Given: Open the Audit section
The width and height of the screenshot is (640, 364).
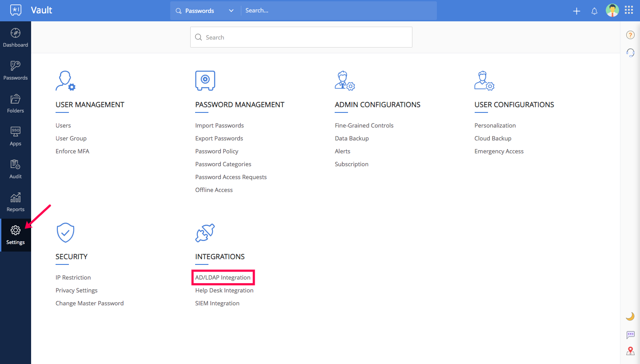Looking at the screenshot, I should click(x=16, y=169).
